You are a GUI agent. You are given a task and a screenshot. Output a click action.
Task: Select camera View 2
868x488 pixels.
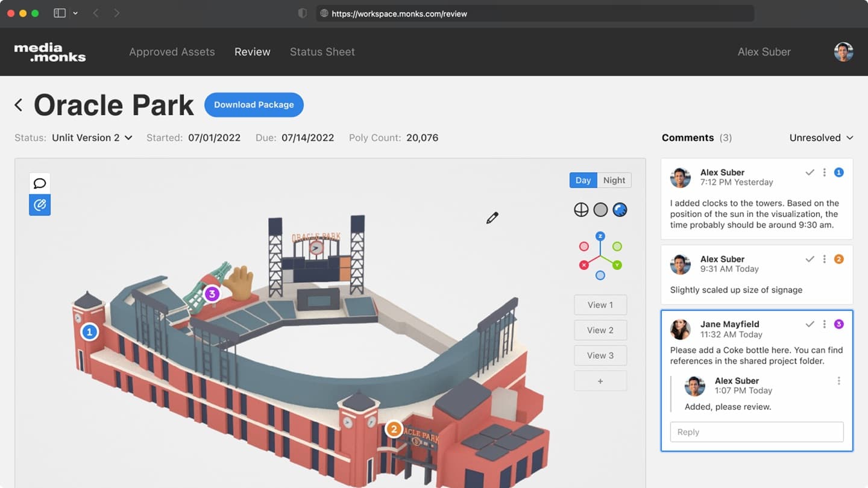pyautogui.click(x=600, y=330)
